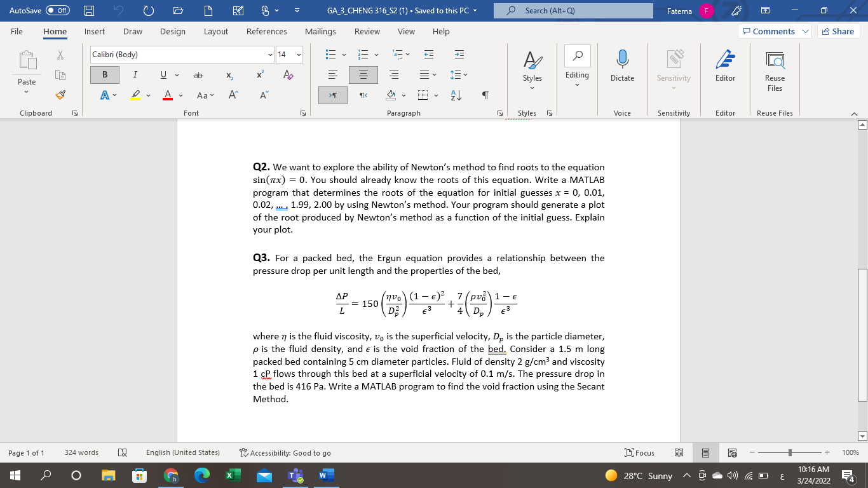Switch to the Layout tab

click(x=216, y=31)
